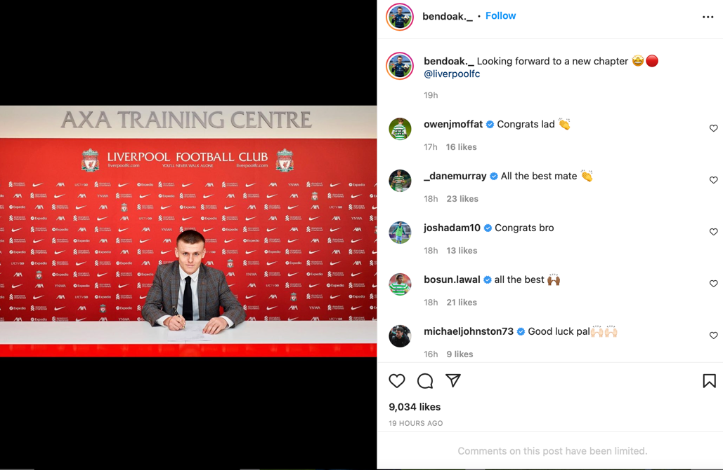
Task: View the 9,034 likes list
Action: 415,407
